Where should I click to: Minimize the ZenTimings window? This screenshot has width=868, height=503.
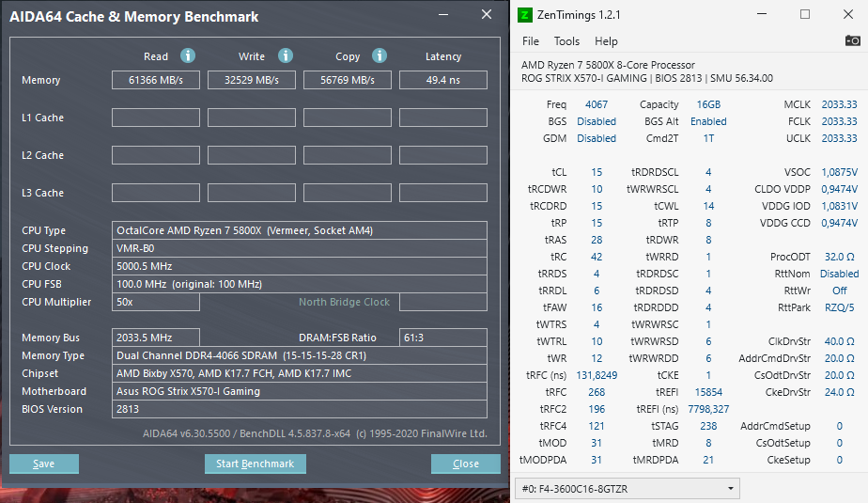(762, 14)
